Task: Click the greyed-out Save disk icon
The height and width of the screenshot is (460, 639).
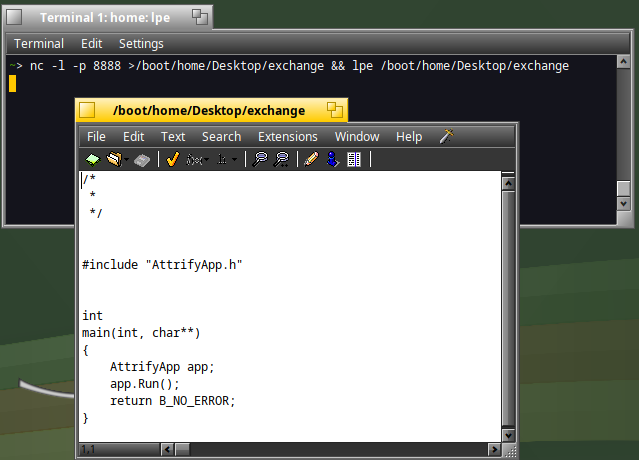Action: pyautogui.click(x=142, y=160)
